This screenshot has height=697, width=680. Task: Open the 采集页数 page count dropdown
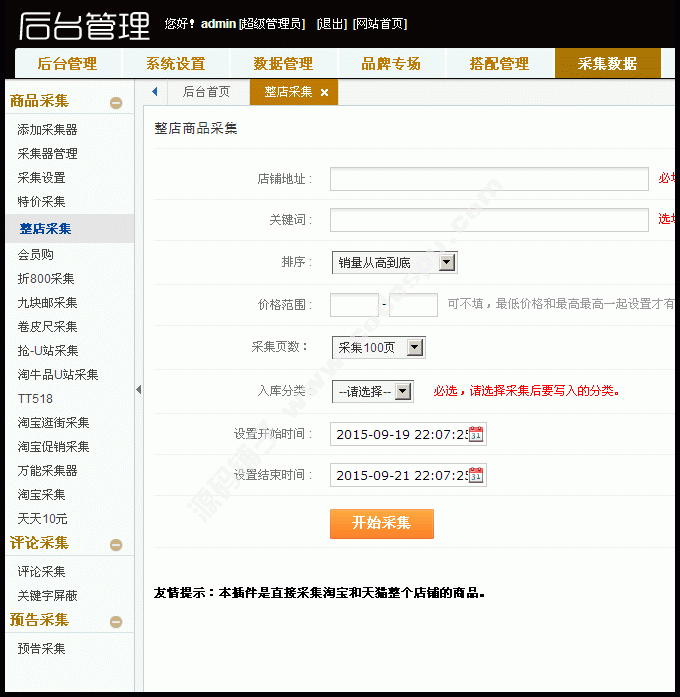pyautogui.click(x=415, y=348)
